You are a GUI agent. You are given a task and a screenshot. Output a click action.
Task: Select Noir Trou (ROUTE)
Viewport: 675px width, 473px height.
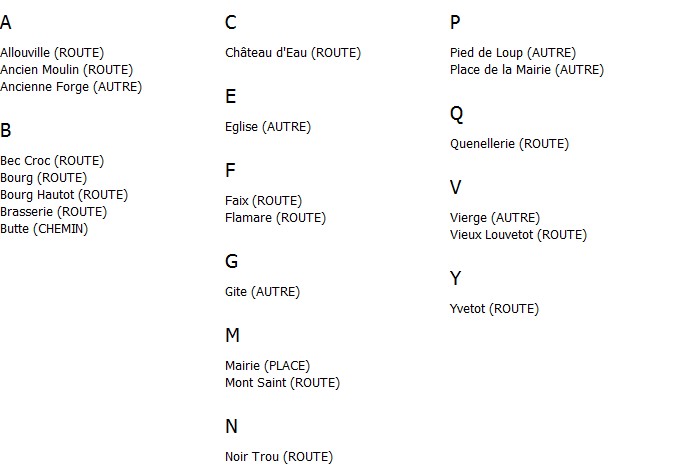[x=279, y=457]
